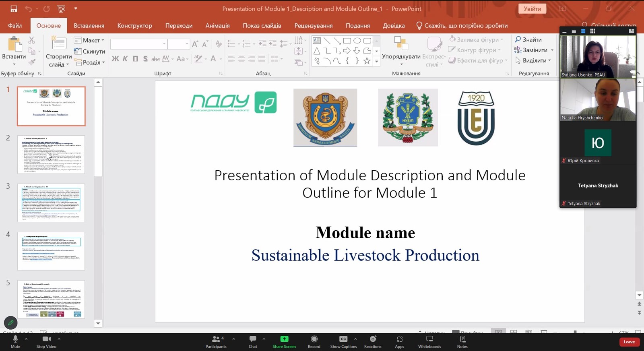Viewport: 644px width, 351px height.
Task: Switch to the Рецензування tab
Action: tap(314, 25)
